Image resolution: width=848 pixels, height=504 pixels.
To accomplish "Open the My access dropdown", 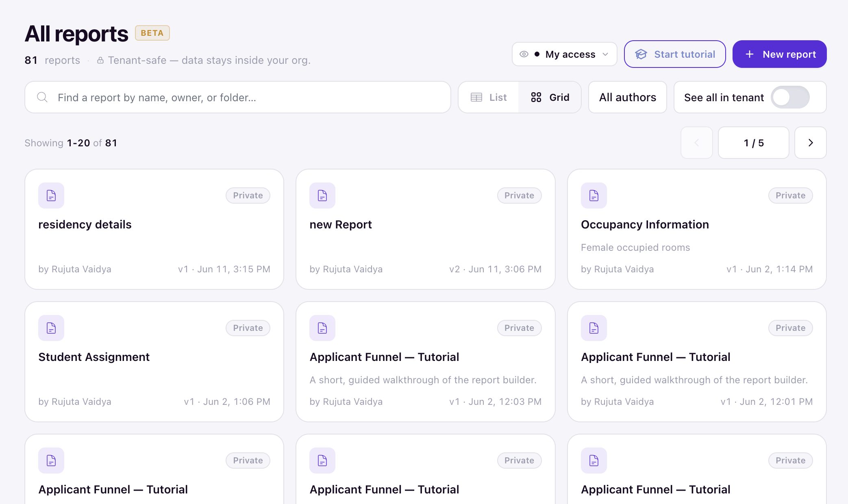I will [565, 54].
